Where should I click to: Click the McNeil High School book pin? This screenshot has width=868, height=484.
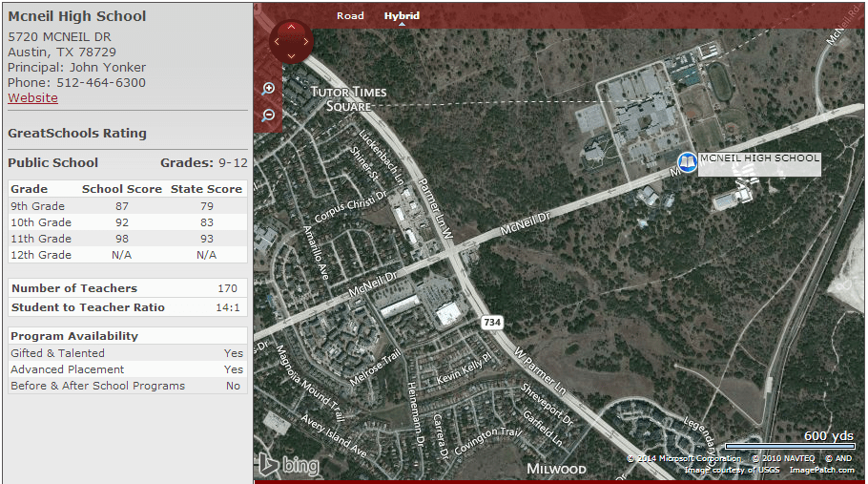coord(687,162)
